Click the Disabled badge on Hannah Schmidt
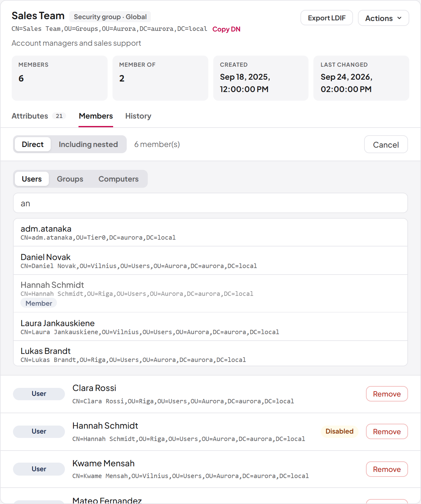Image resolution: width=421 pixels, height=504 pixels. [339, 431]
